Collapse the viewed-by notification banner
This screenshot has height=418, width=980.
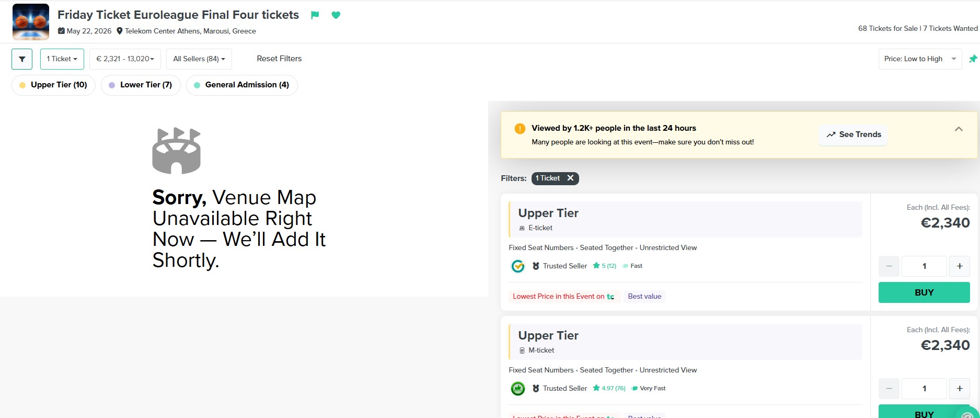pyautogui.click(x=959, y=129)
